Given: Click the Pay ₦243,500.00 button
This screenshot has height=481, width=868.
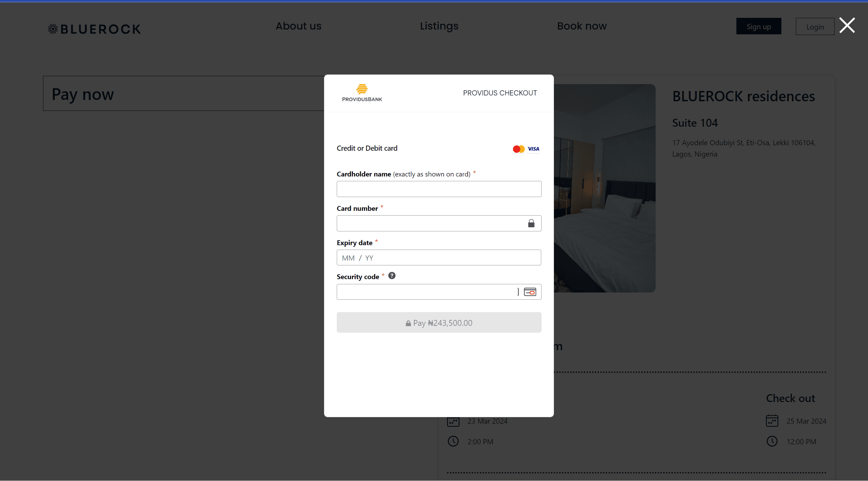Looking at the screenshot, I should [x=439, y=322].
